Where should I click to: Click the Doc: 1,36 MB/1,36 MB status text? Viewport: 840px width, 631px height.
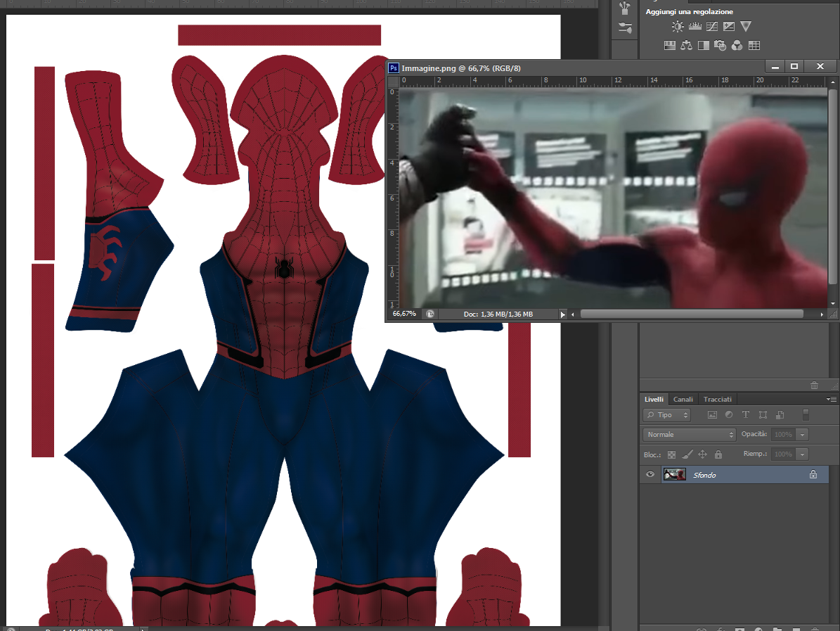(x=498, y=314)
